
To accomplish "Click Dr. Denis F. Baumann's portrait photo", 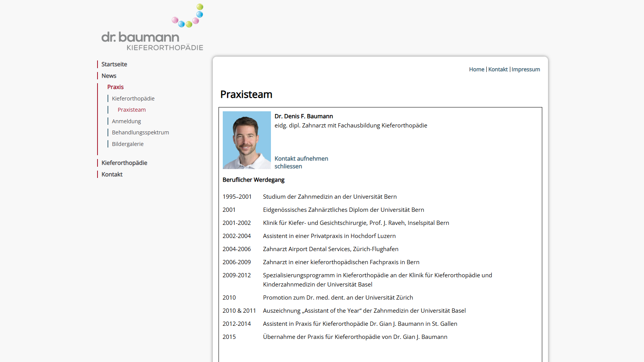I will click(247, 140).
